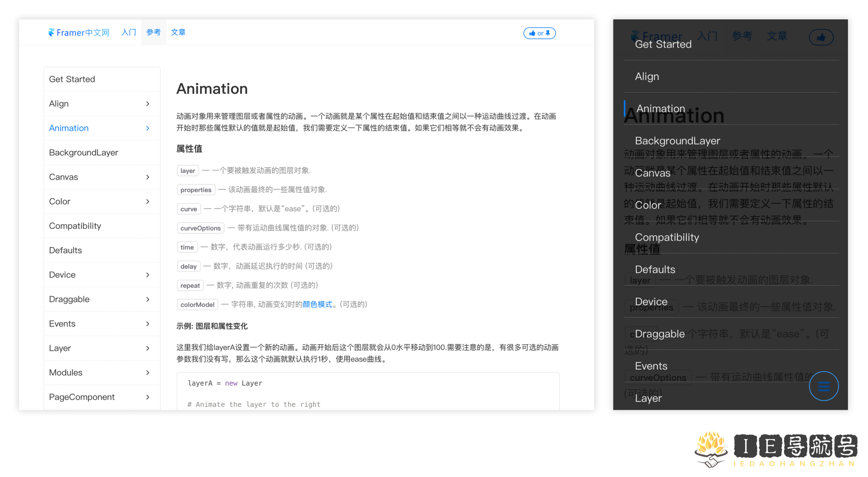Image resolution: width=868 pixels, height=477 pixels.
Task: Select Animation in the left sidebar
Action: [102, 128]
